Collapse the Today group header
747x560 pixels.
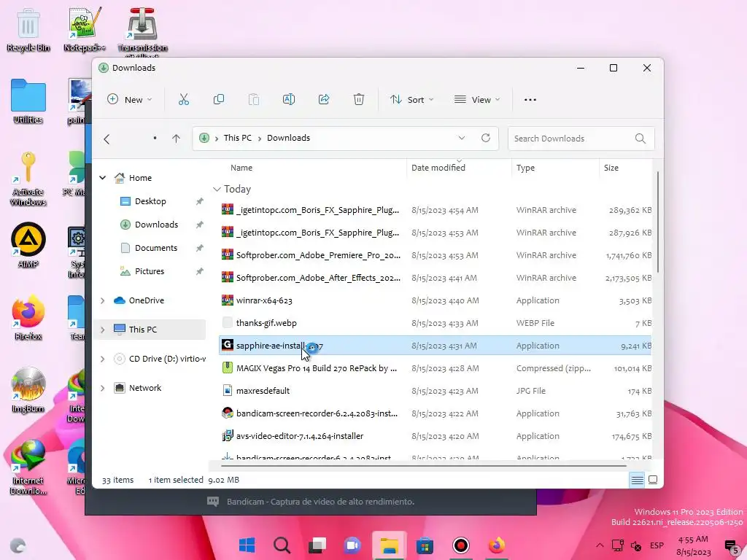click(x=217, y=190)
